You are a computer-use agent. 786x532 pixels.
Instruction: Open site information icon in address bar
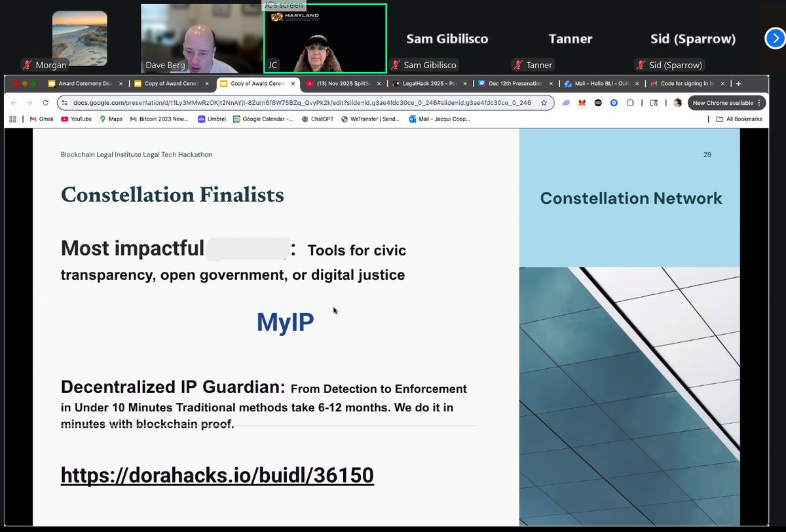tap(64, 103)
